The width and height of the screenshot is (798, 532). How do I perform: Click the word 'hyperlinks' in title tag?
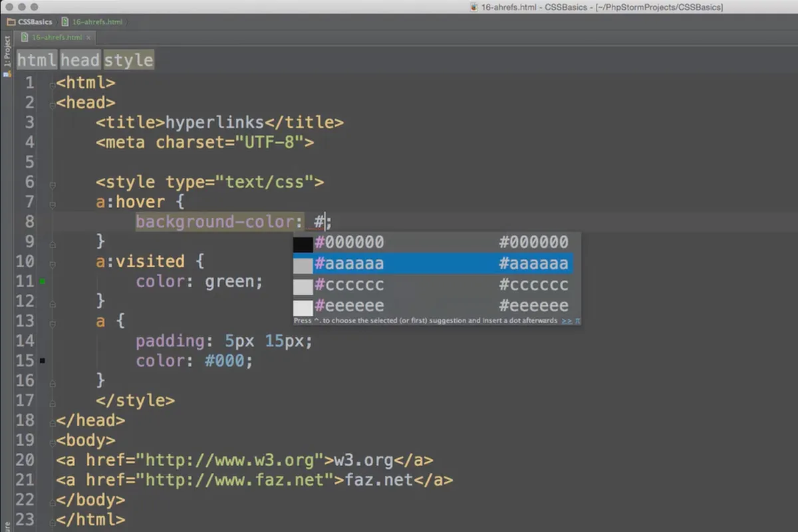pos(215,122)
